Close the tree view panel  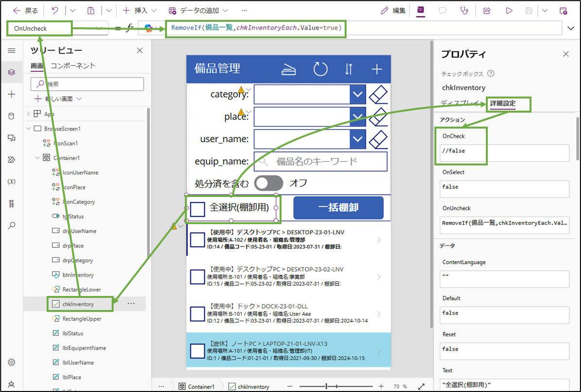point(140,50)
